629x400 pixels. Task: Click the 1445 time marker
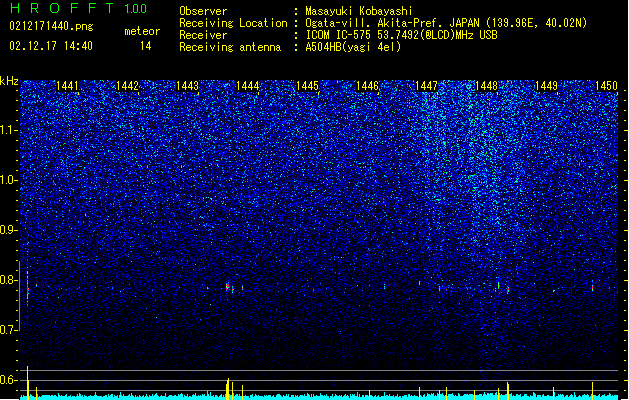(x=307, y=86)
